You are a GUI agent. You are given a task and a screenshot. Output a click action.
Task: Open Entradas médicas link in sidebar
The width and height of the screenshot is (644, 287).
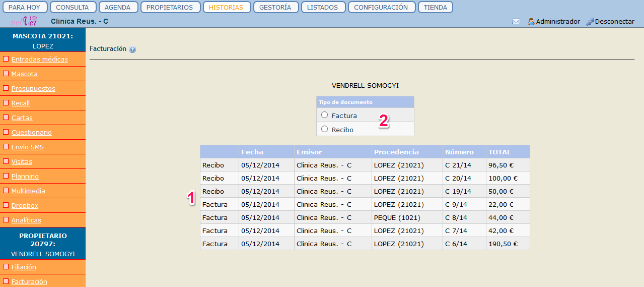click(x=39, y=59)
